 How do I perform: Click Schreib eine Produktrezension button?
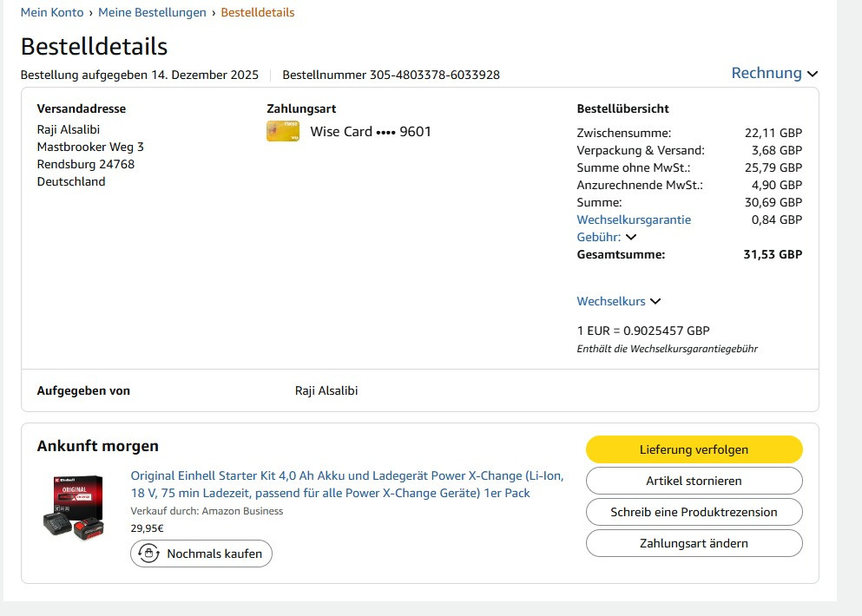coord(694,512)
